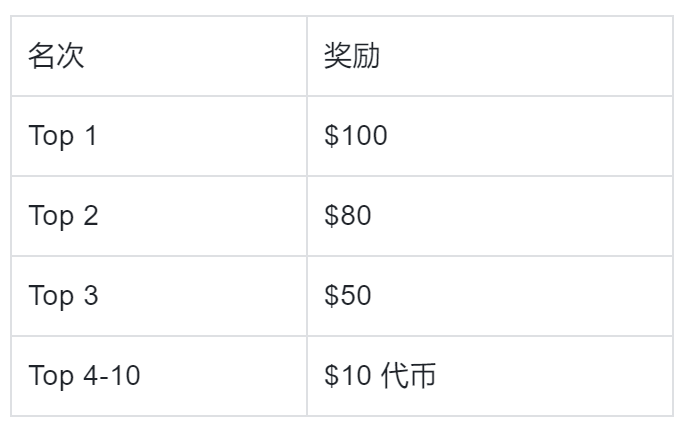Click the $10 amount before 代币

pos(348,376)
